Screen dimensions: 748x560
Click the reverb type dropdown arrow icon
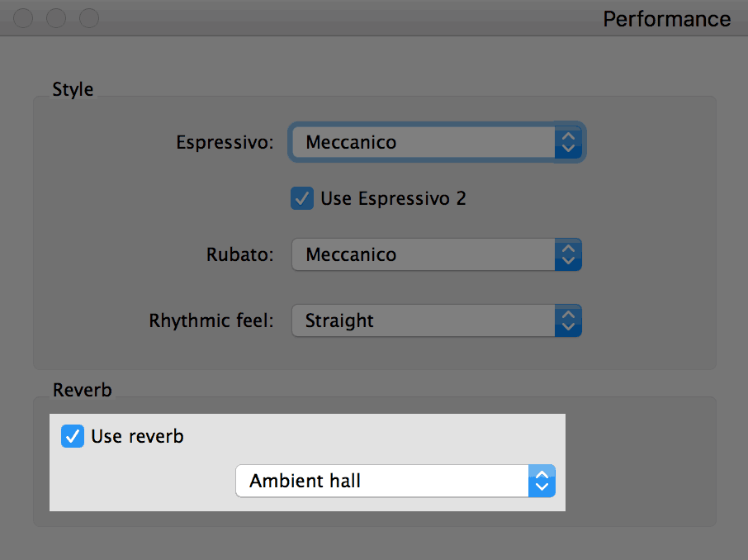tap(542, 481)
